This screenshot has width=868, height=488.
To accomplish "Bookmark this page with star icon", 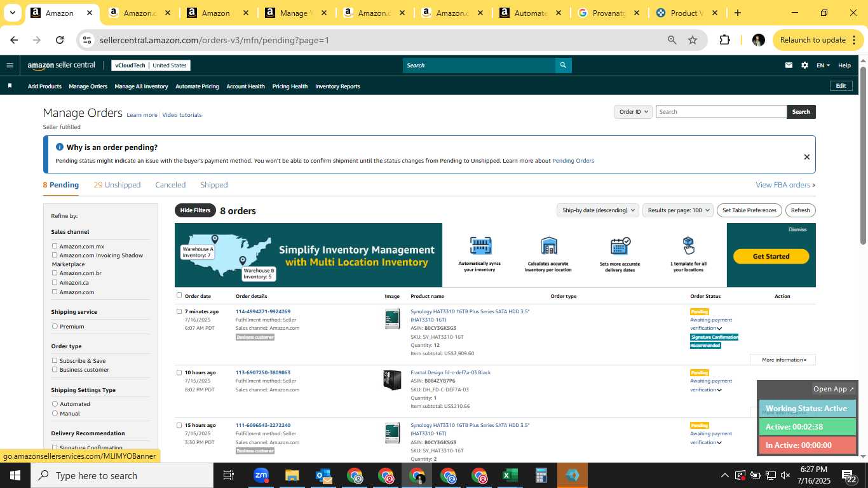I will [x=693, y=40].
